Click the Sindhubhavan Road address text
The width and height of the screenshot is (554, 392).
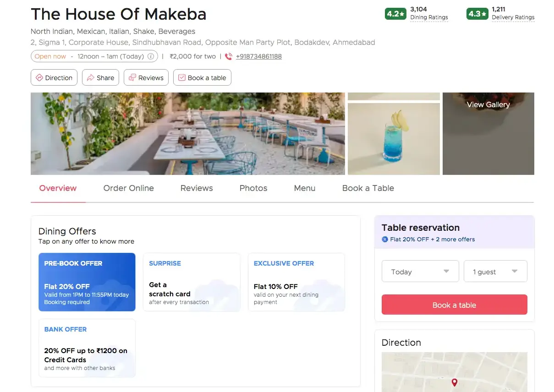click(x=203, y=43)
